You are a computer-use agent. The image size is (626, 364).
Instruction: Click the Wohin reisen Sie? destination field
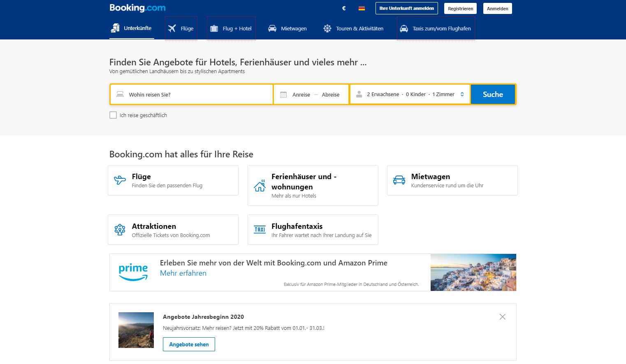(x=192, y=94)
